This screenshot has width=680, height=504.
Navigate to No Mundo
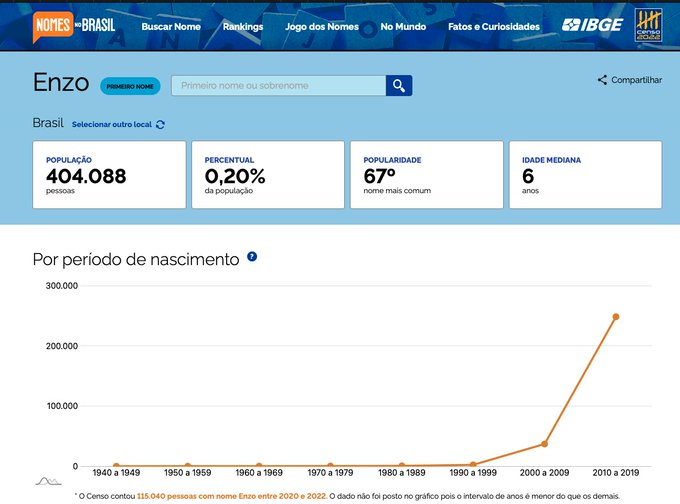coord(403,27)
